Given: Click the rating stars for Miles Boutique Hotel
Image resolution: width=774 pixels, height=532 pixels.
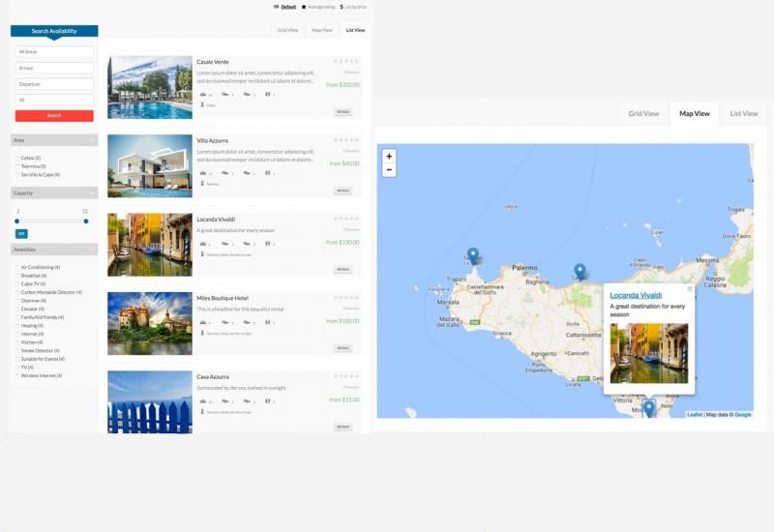Looking at the screenshot, I should 346,298.
